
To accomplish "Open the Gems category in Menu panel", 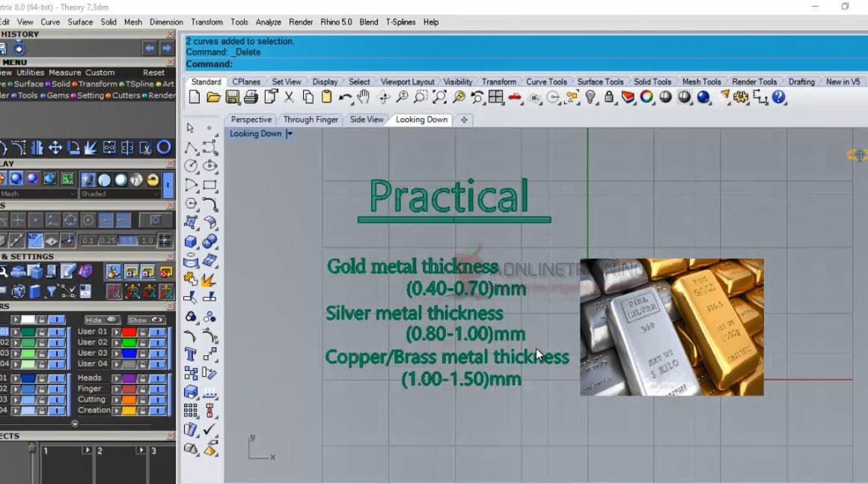I will [55, 95].
